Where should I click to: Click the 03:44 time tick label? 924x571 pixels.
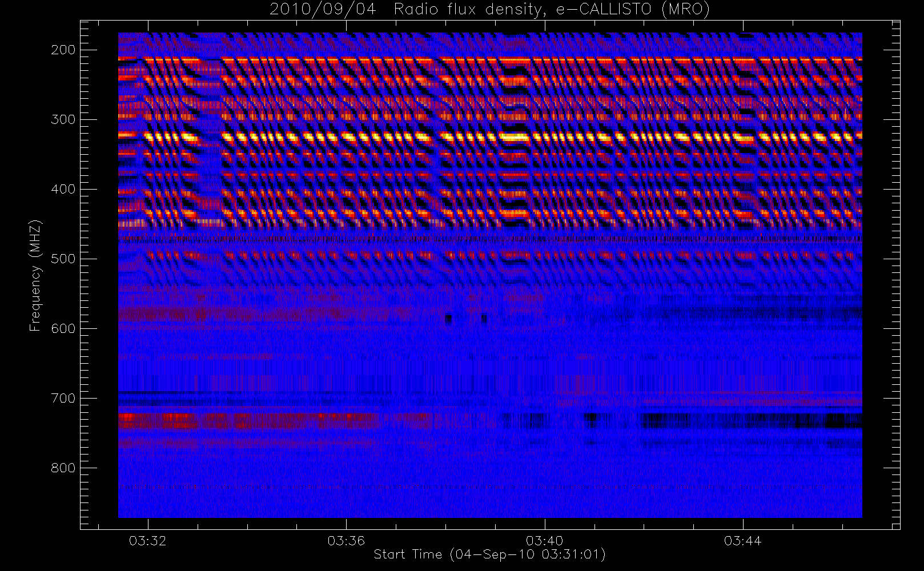(x=743, y=541)
